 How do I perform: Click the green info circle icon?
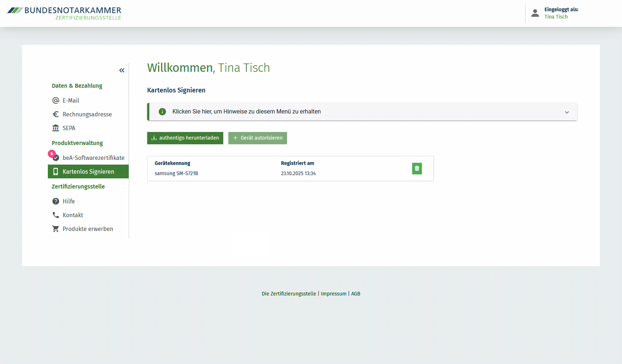click(x=162, y=112)
